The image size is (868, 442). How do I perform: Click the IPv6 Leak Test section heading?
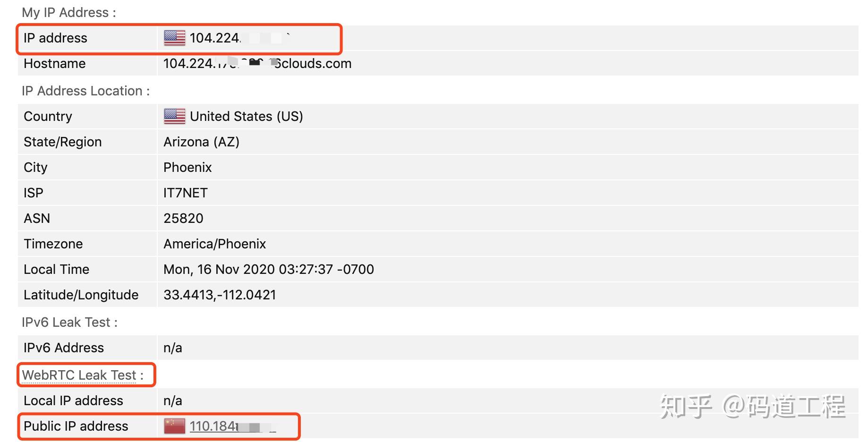[x=69, y=322]
